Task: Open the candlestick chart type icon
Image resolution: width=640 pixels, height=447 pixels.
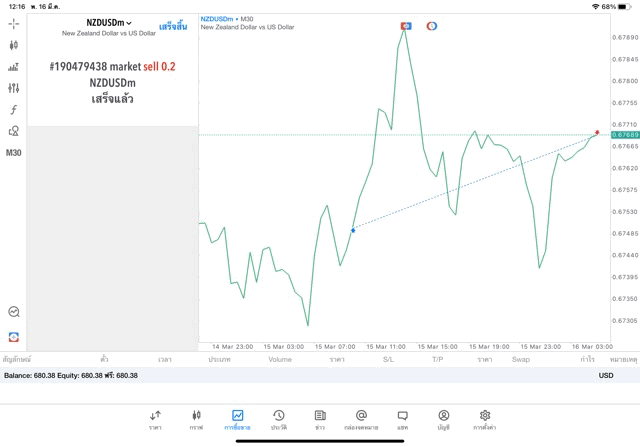Action: pos(13,45)
